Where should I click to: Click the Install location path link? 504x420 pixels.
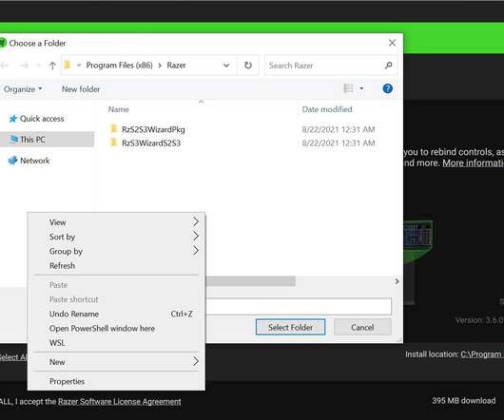point(481,354)
